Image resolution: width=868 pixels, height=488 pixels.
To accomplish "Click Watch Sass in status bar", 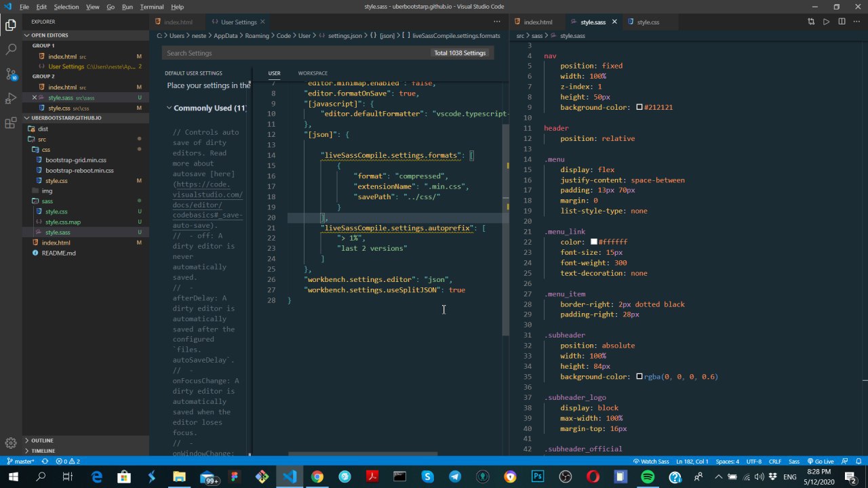I will point(650,461).
